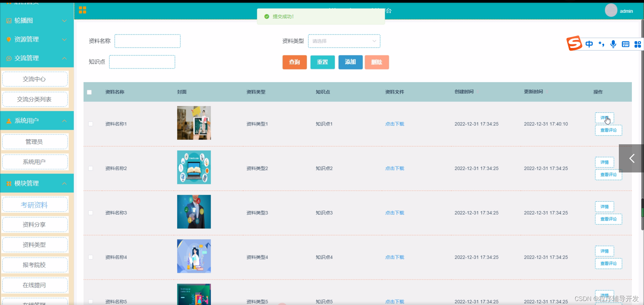
Task: Collapse the 系统用户 sidebar section chevron
Action: click(x=64, y=121)
